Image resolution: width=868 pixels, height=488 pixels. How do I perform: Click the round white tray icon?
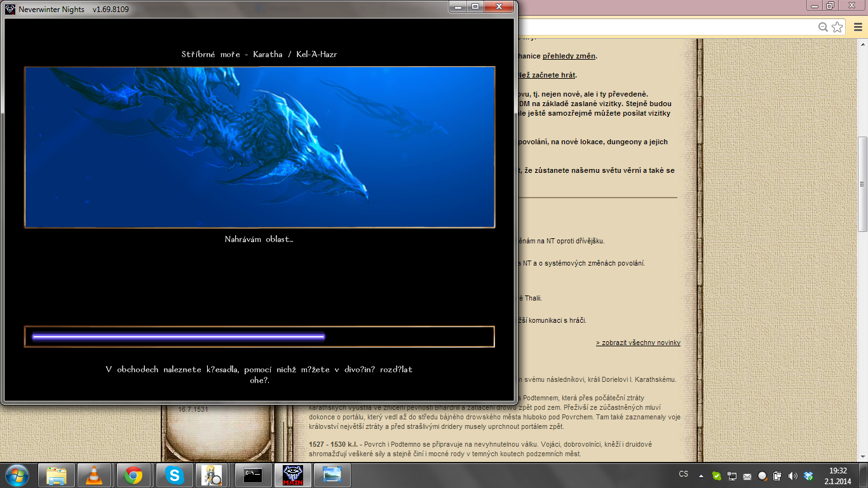click(x=763, y=475)
